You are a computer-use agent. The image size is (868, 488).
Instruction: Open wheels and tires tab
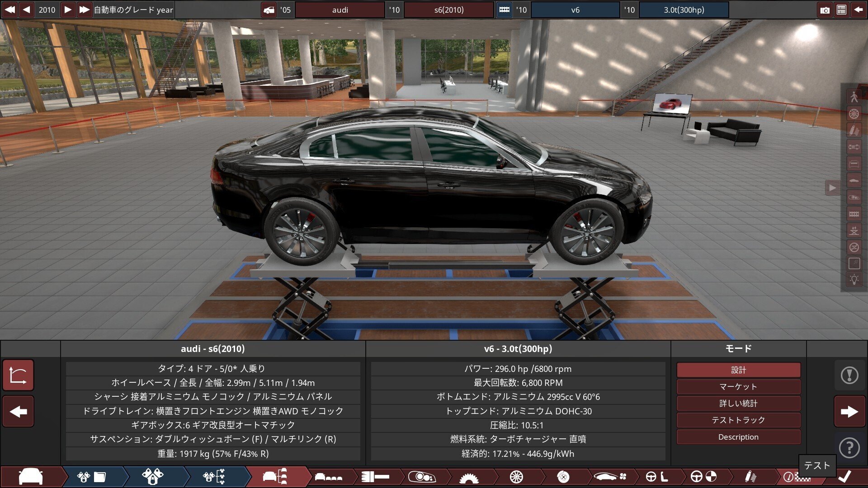click(516, 477)
